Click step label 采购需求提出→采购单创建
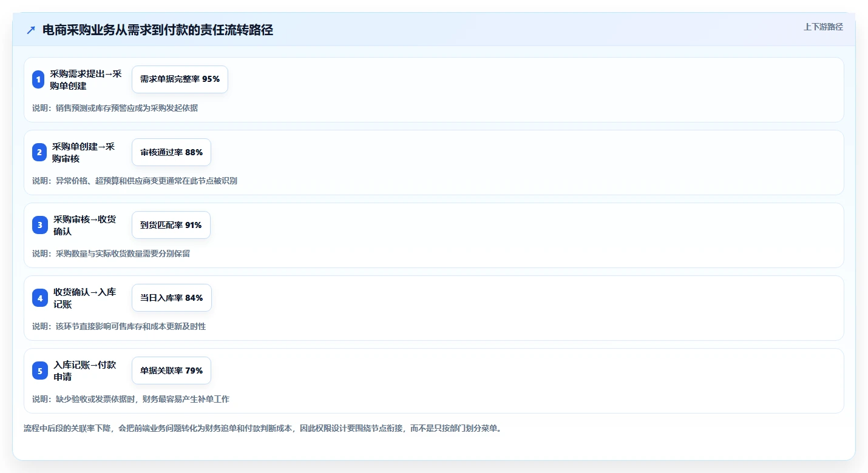 [x=86, y=79]
